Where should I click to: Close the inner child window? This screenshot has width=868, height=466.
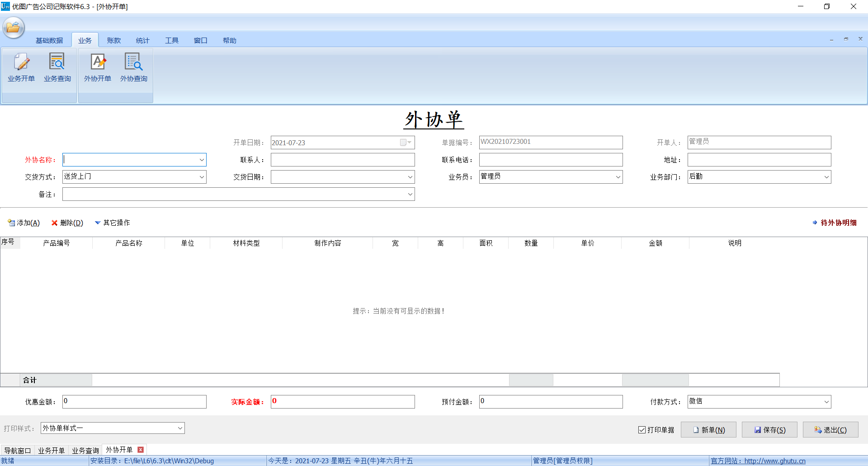[x=860, y=39]
